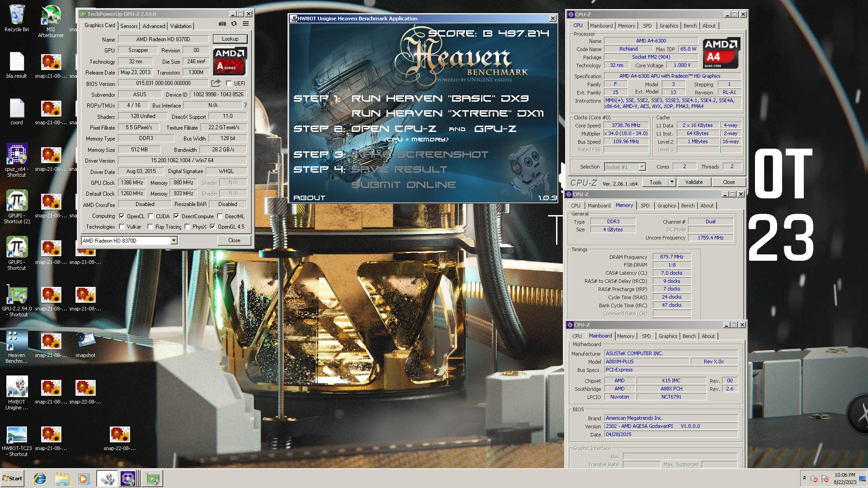
Task: Switch to Advanced tab in GPU-Z
Action: [x=154, y=26]
